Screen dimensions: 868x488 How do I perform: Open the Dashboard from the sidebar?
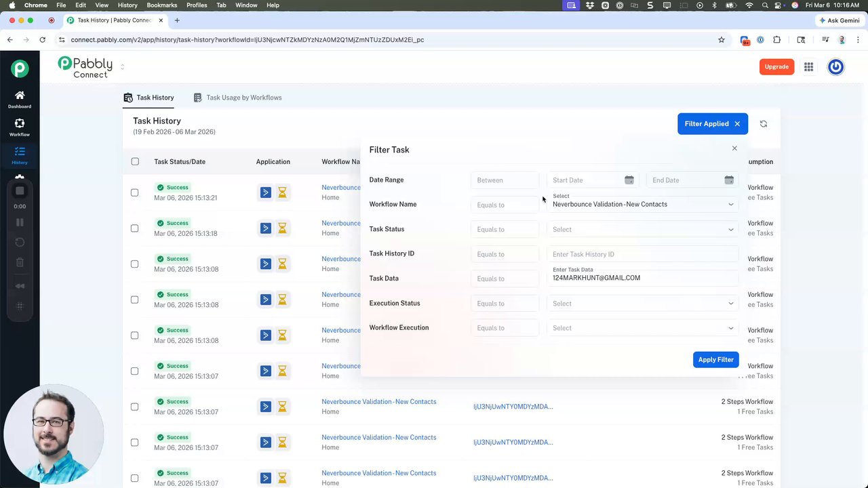[20, 100]
